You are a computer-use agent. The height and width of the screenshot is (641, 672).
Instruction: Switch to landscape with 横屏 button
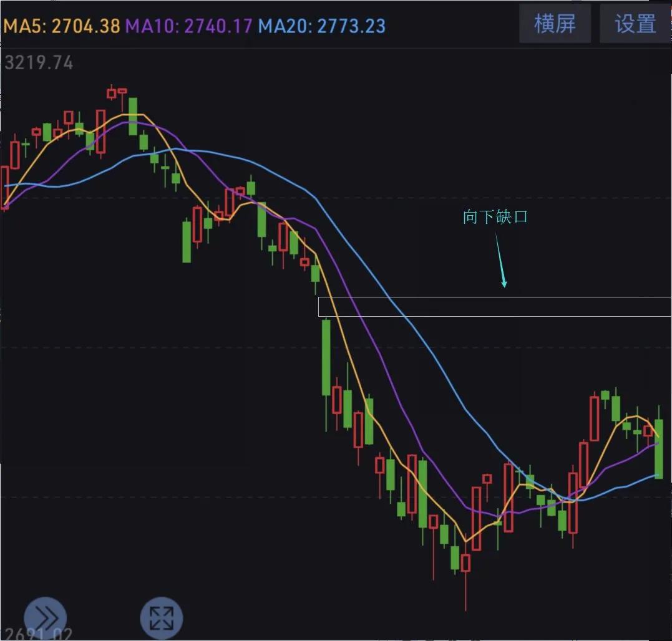[555, 24]
